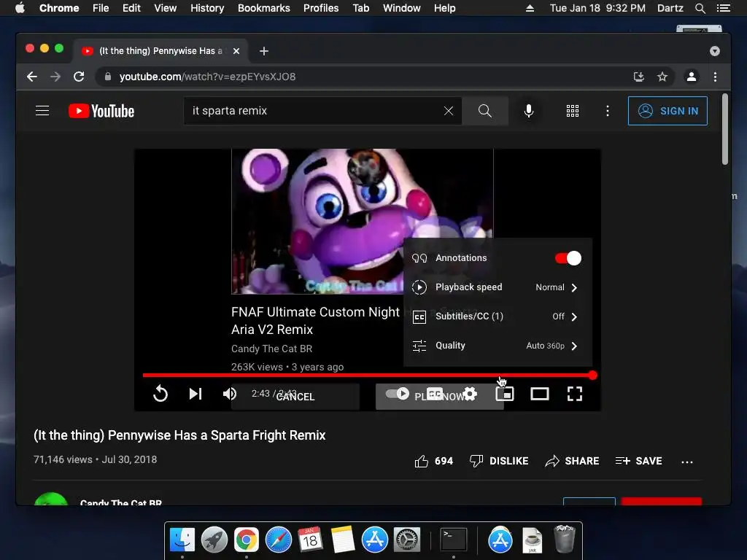Open Spotlight search in menu bar
Image resolution: width=747 pixels, height=560 pixels.
pos(700,8)
